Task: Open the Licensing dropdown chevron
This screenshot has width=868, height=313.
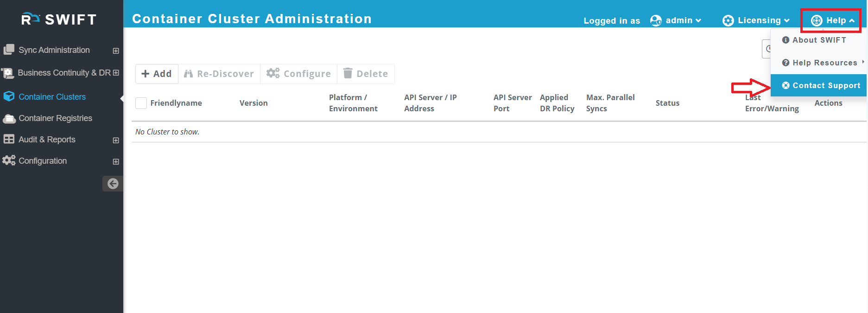Action: (x=786, y=20)
